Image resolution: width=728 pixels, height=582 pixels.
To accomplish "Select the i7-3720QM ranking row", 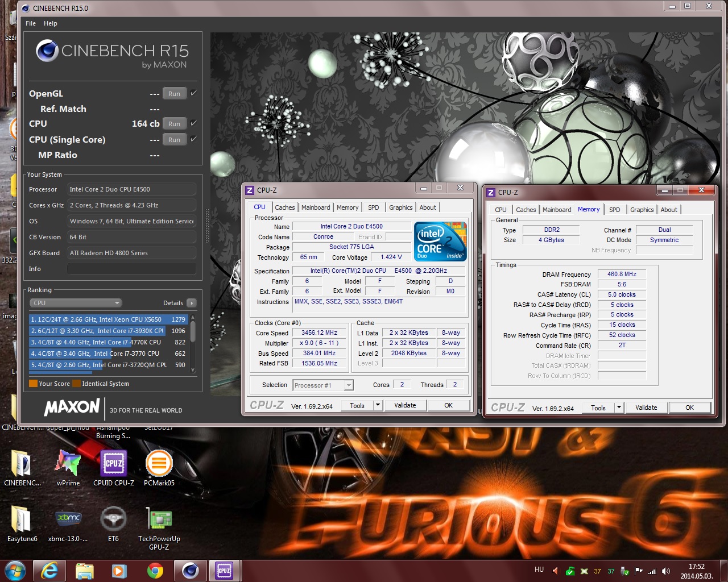I will (108, 365).
